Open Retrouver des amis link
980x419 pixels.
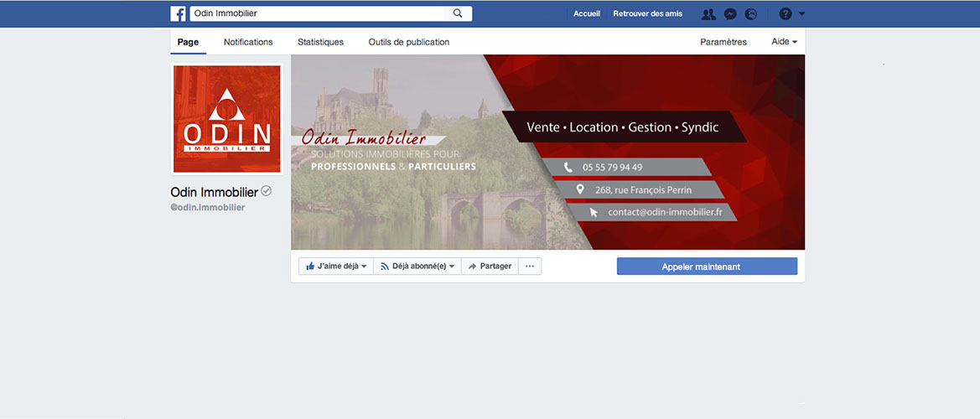pos(647,13)
